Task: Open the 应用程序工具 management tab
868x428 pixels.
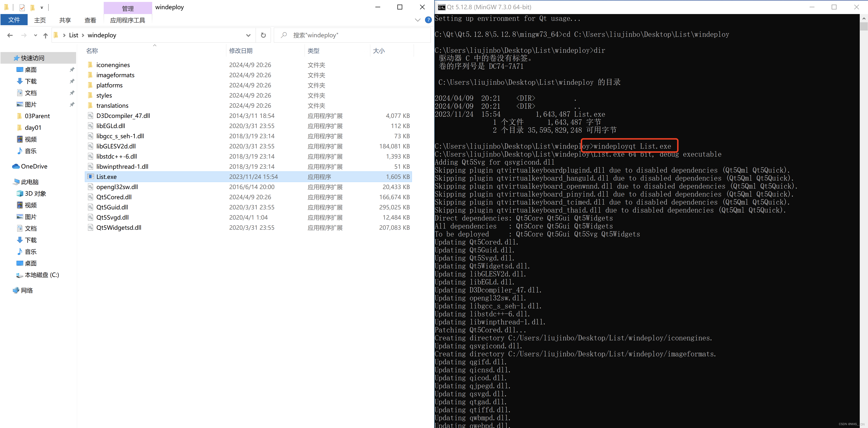Action: pyautogui.click(x=128, y=20)
